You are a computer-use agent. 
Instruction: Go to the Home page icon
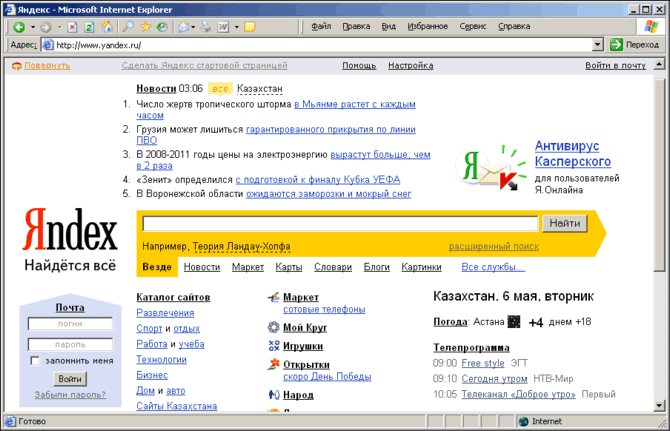(107, 27)
